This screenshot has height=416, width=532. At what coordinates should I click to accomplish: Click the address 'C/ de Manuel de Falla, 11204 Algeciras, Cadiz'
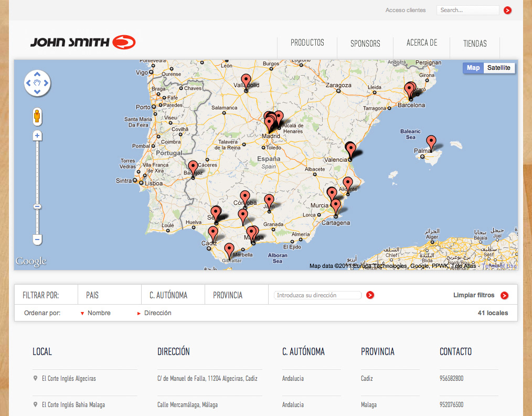[207, 378]
